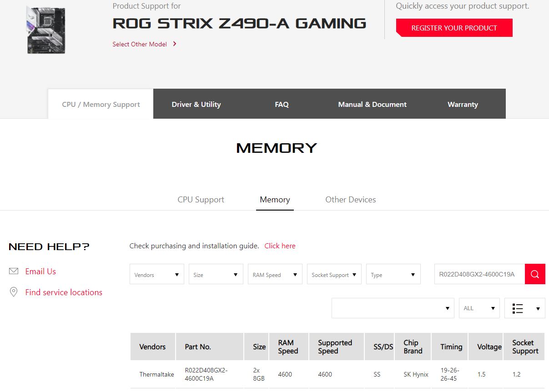Click the Chip Brand column header
Screen dimensions: 549x392
pyautogui.click(x=413, y=347)
